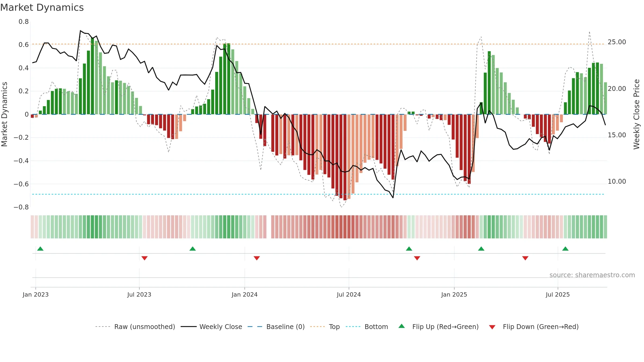Click the red flip-down triangle after Jul 2023

tap(144, 258)
